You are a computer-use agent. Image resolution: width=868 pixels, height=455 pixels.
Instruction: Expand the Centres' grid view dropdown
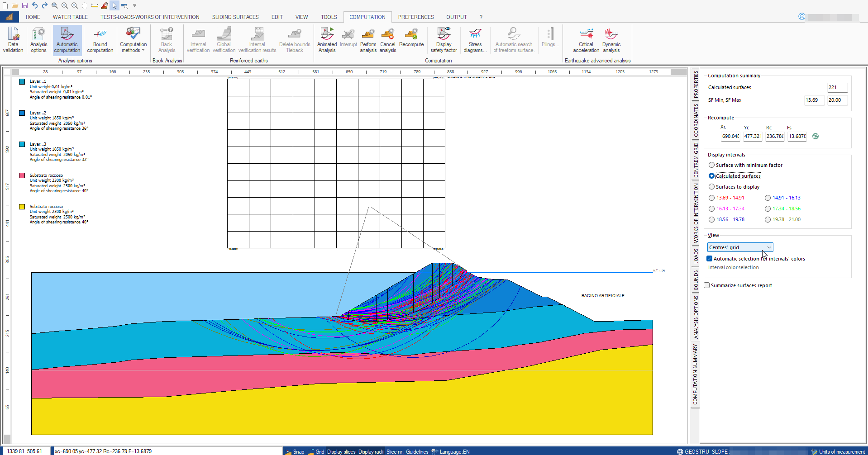pos(769,247)
